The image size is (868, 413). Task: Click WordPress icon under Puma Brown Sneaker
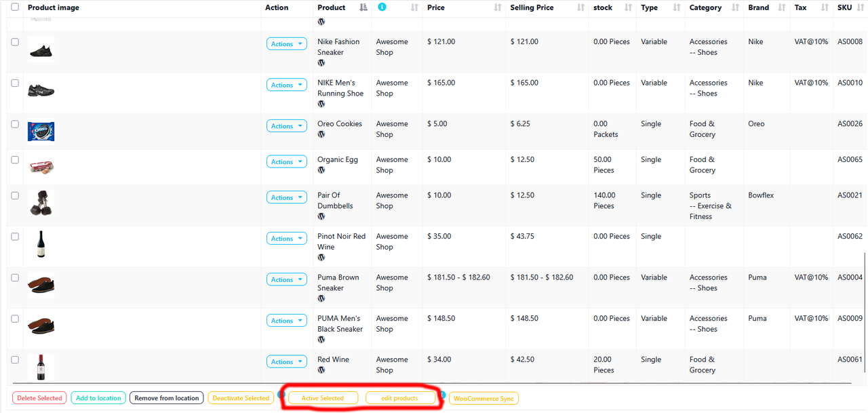tap(321, 298)
